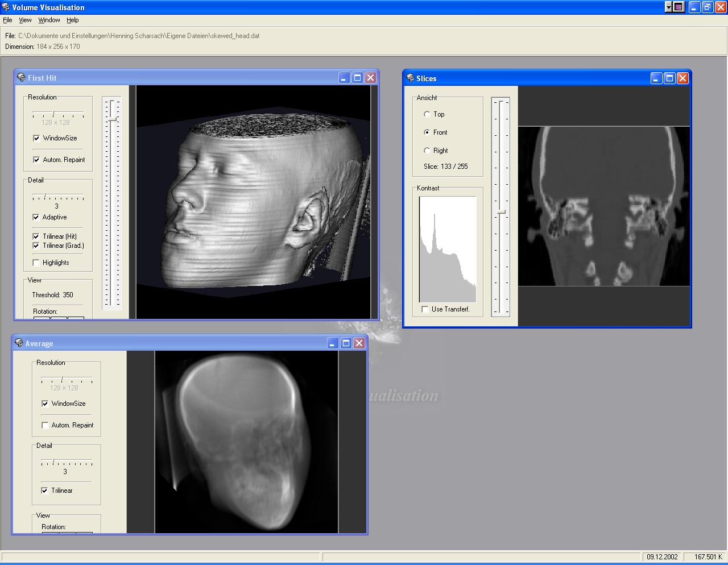Minimize the Slices window
Image resolution: width=728 pixels, height=565 pixels.
pos(656,78)
